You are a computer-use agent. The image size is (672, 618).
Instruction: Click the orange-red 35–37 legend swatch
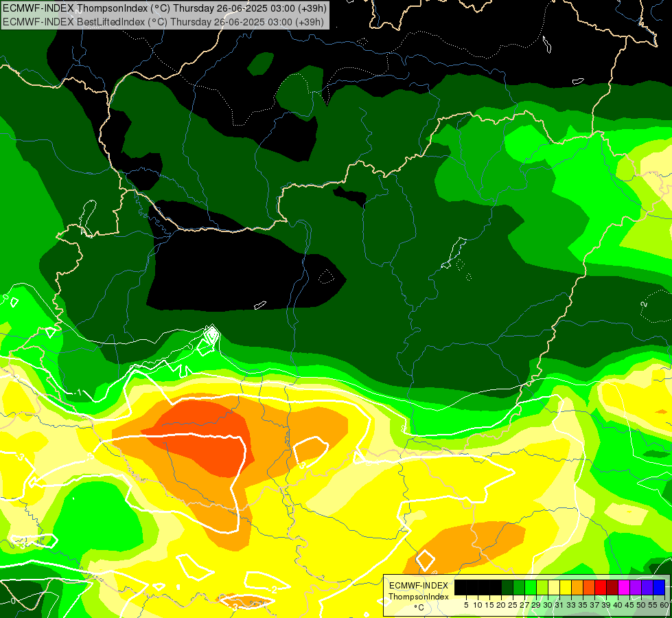[x=589, y=587]
